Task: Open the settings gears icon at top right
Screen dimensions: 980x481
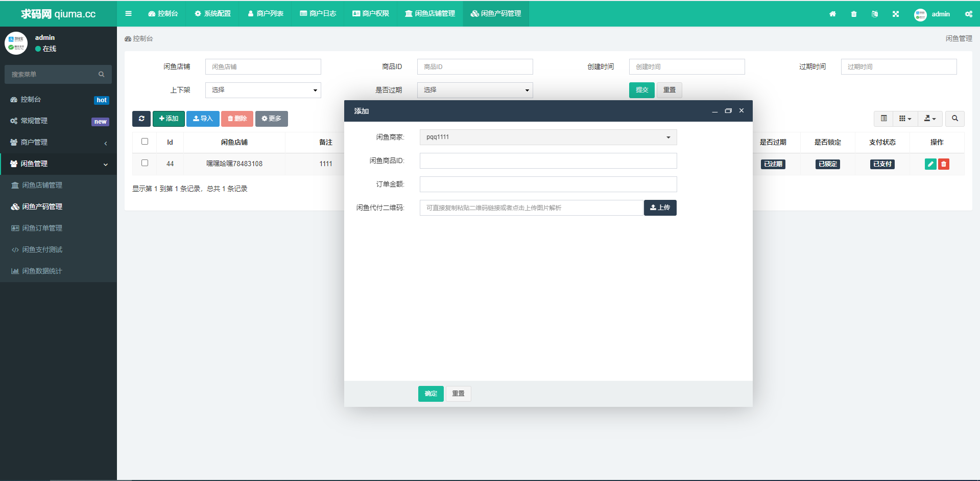Action: tap(968, 14)
